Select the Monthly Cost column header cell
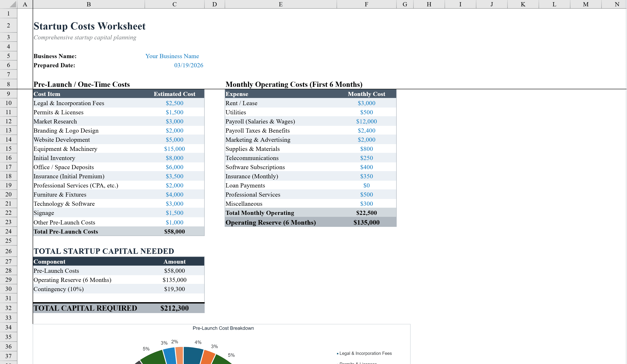This screenshot has height=364, width=627. click(x=366, y=94)
